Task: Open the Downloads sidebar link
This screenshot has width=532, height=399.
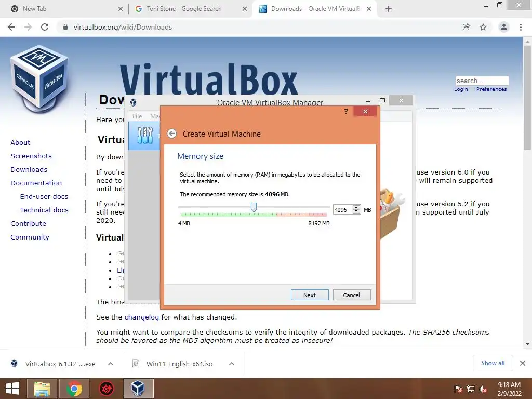Action: click(x=29, y=170)
